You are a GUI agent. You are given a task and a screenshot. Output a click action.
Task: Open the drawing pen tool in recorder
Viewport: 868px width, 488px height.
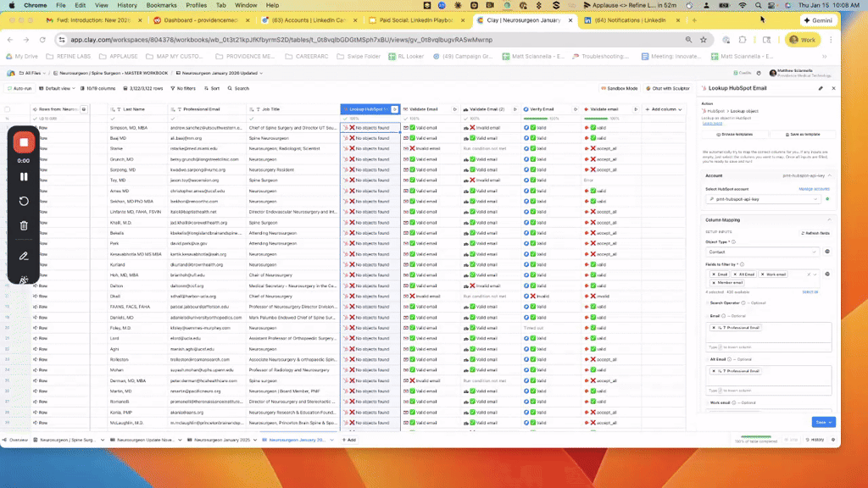coord(24,255)
